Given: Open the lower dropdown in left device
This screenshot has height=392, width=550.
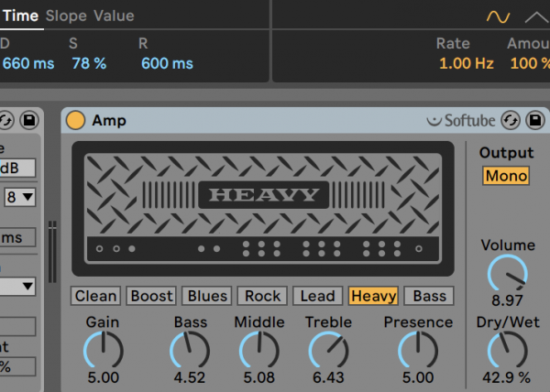Looking at the screenshot, I should tap(18, 287).
